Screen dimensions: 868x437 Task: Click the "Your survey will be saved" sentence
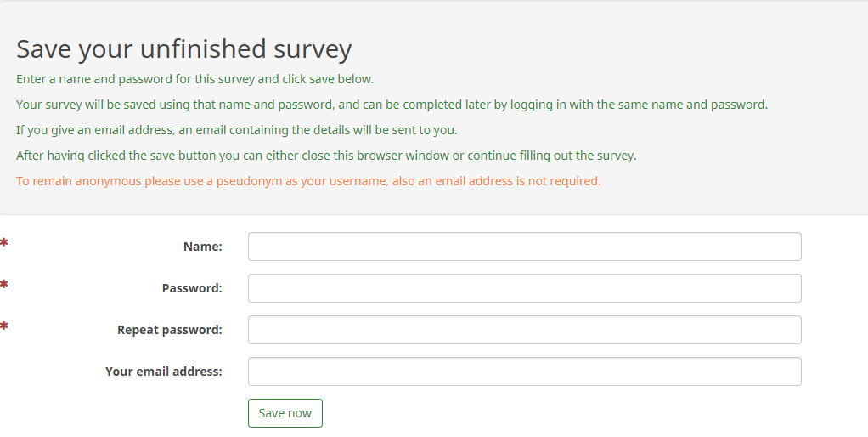[x=392, y=105]
